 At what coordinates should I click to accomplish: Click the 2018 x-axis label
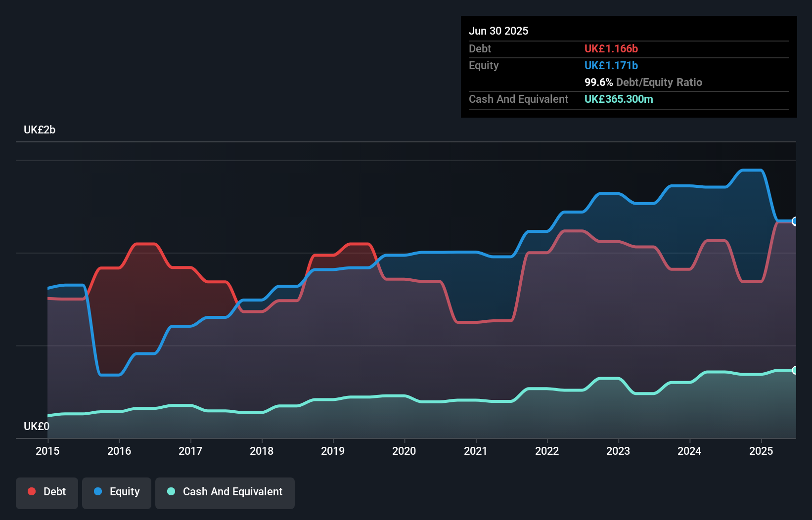click(x=262, y=451)
